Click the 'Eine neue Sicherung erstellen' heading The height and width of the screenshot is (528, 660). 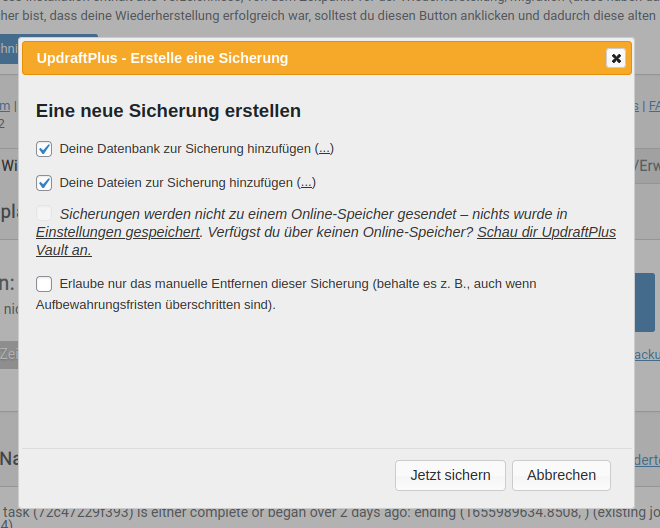coord(168,111)
